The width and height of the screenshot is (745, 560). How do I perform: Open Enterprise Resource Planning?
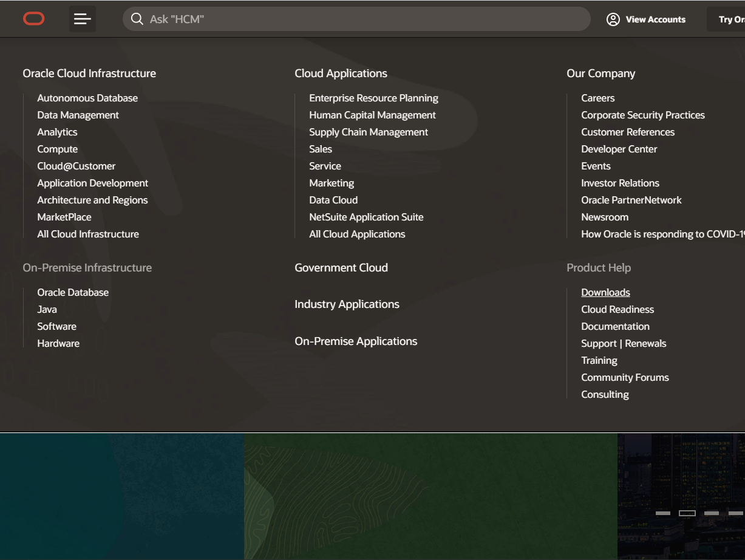(373, 98)
